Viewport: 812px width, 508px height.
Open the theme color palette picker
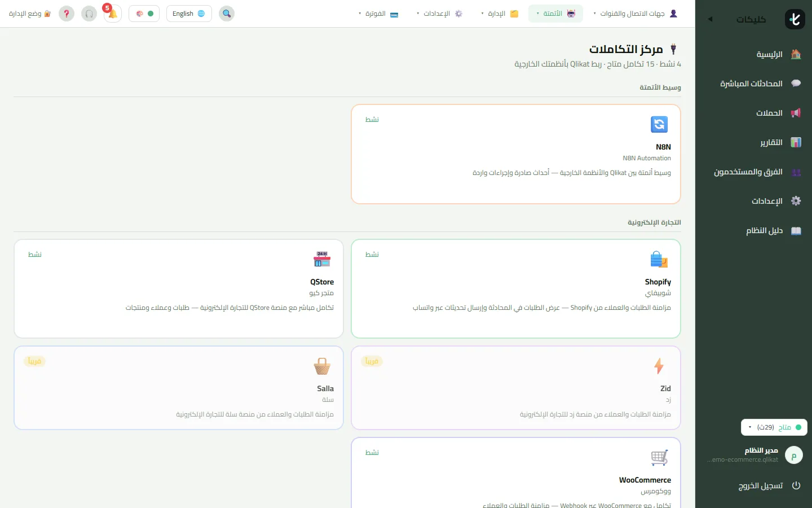[144, 14]
